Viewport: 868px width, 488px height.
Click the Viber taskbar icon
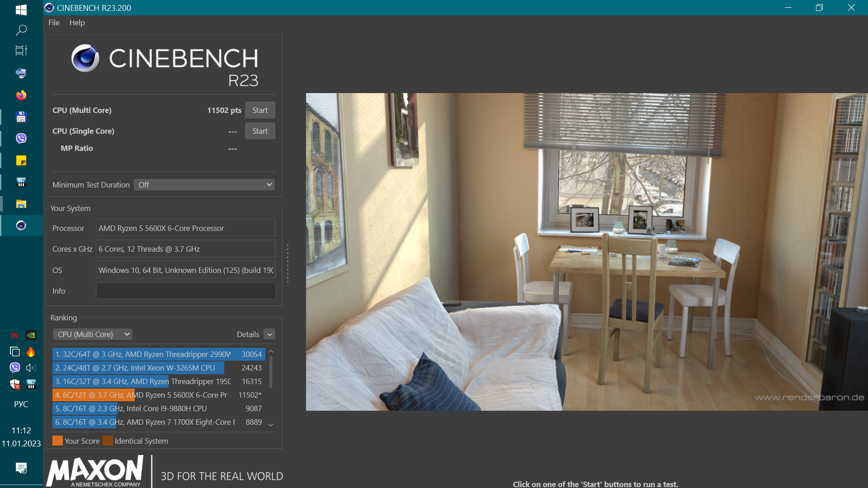pos(21,138)
